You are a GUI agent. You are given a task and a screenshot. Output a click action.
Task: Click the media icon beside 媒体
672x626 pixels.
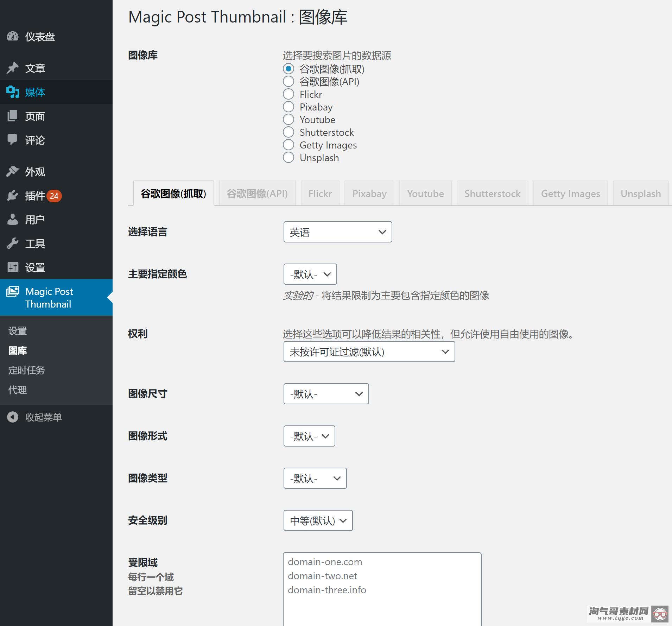coord(13,92)
